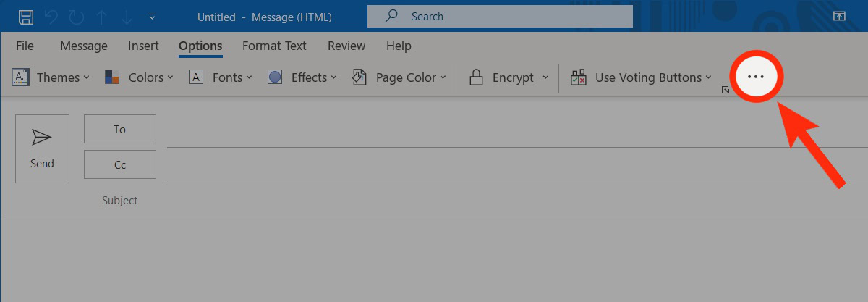Switch to the Format Text tab

pos(274,46)
